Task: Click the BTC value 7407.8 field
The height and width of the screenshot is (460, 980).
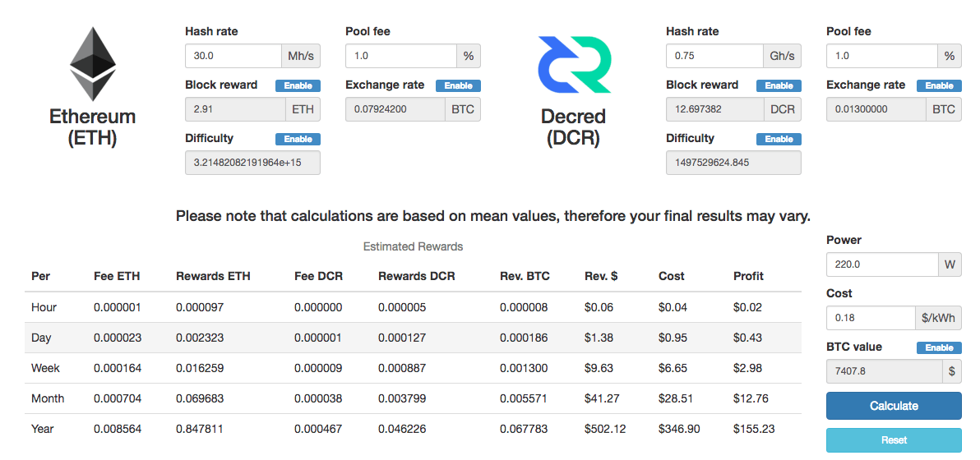Action: tap(884, 371)
